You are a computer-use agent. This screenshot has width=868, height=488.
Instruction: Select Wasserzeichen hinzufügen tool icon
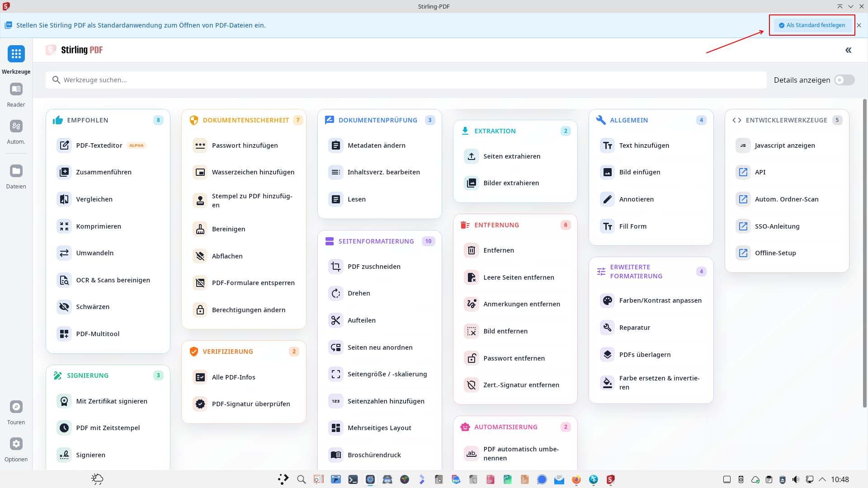coord(200,172)
